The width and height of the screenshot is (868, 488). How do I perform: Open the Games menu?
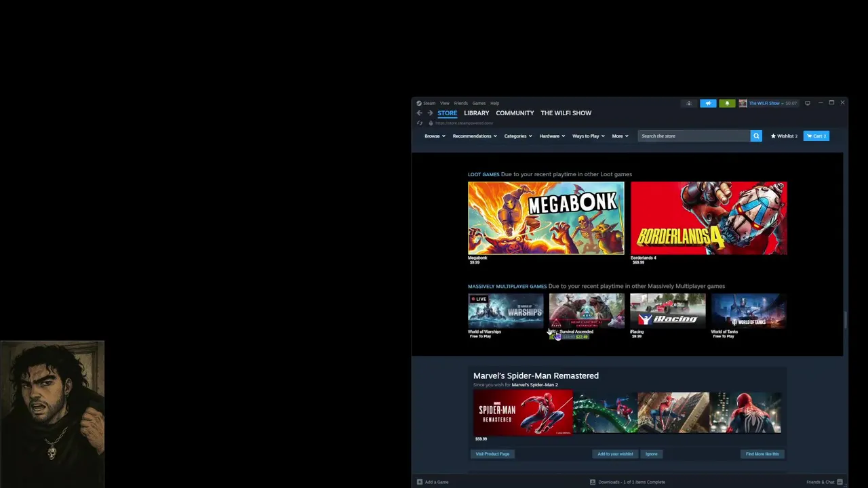479,103
